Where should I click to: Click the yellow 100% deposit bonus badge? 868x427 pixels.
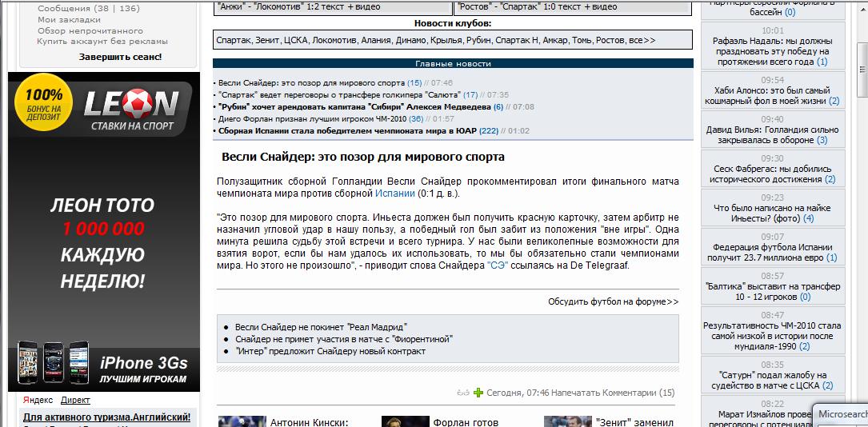(44, 102)
